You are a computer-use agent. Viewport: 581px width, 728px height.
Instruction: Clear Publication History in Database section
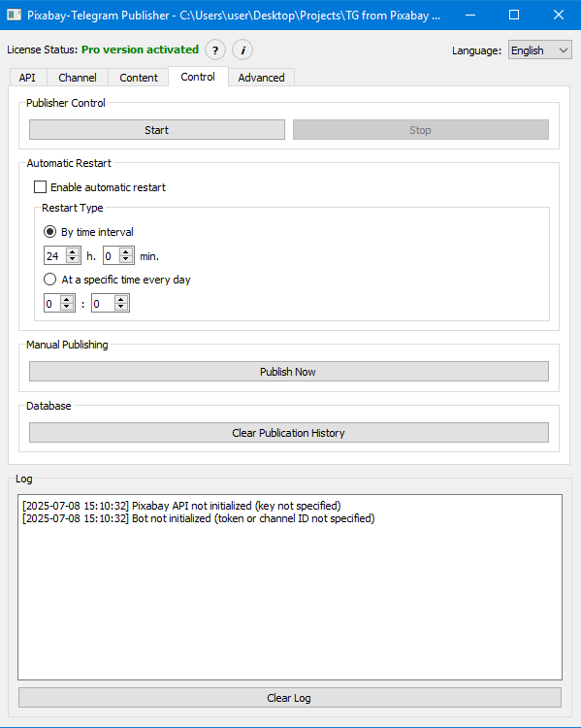(x=289, y=433)
